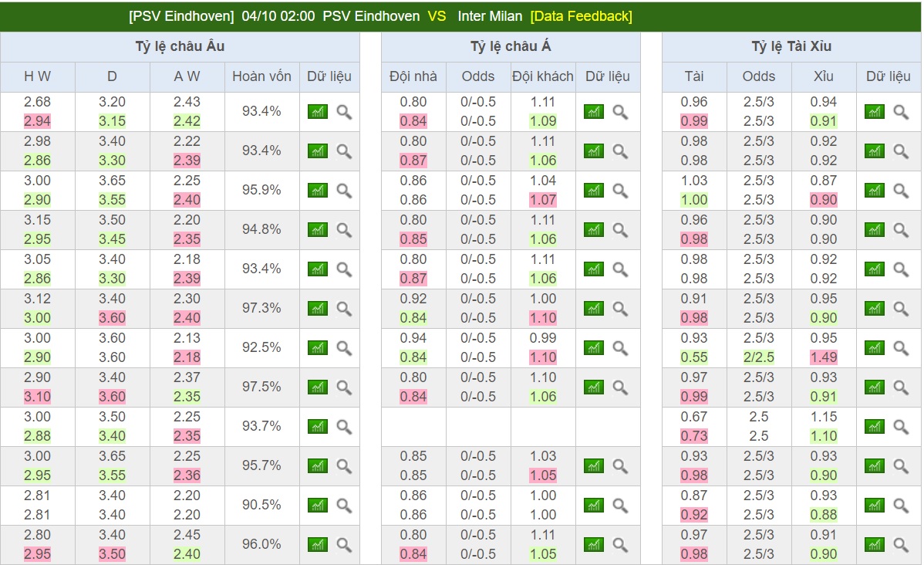Click Asian odds magnifier for row with away 1.03/1.05
The width and height of the screenshot is (924, 565).
point(620,466)
